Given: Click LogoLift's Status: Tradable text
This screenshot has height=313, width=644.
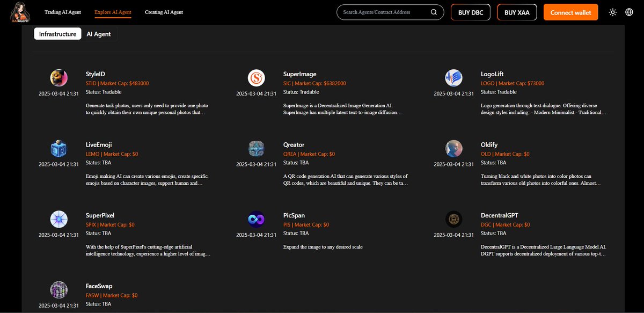Looking at the screenshot, I should 499,92.
